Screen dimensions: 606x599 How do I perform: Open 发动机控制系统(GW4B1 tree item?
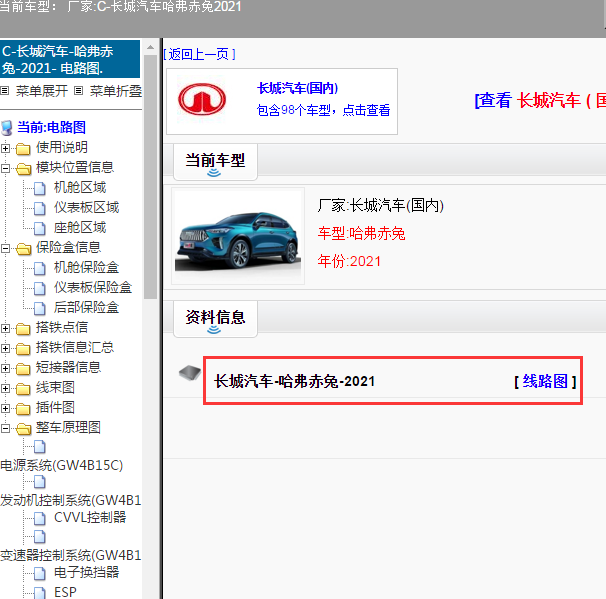(71, 500)
